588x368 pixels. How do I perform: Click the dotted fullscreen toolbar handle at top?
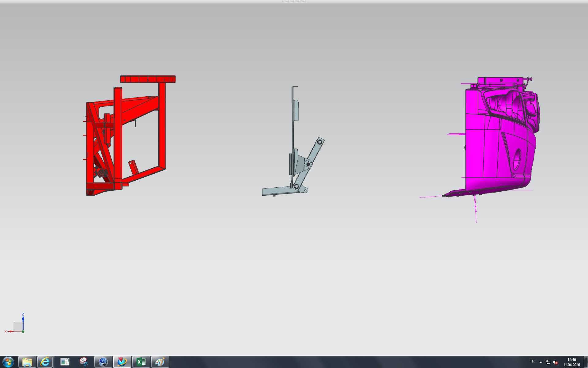[x=294, y=2]
